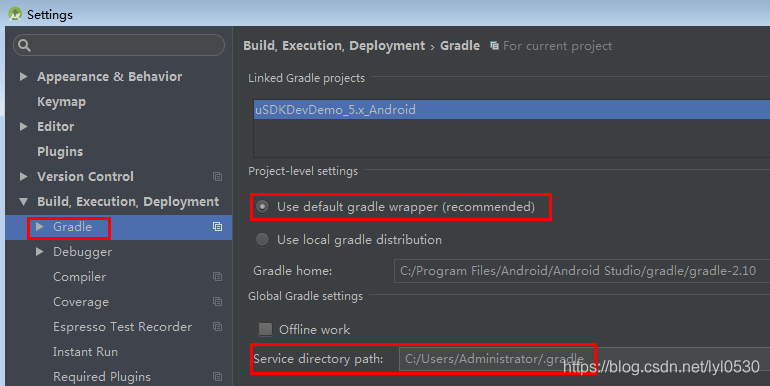This screenshot has width=770, height=386.
Task: Open the Coverage settings
Action: click(x=81, y=302)
